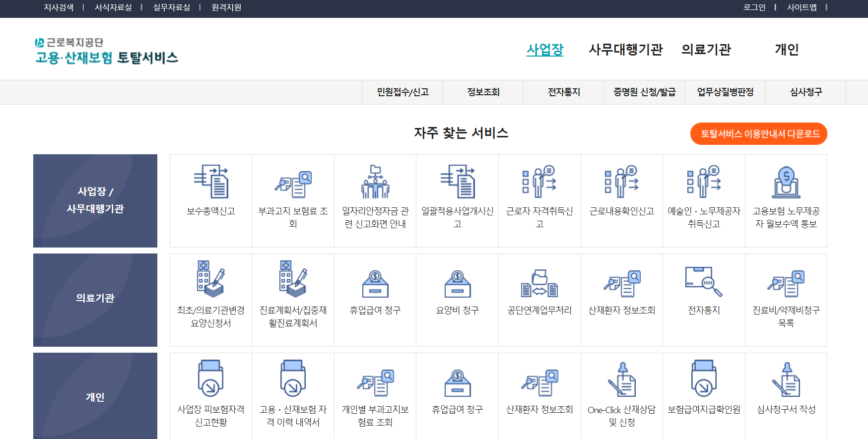Click 원격지원 link in top bar
The width and height of the screenshot is (868, 439).
tap(226, 7)
